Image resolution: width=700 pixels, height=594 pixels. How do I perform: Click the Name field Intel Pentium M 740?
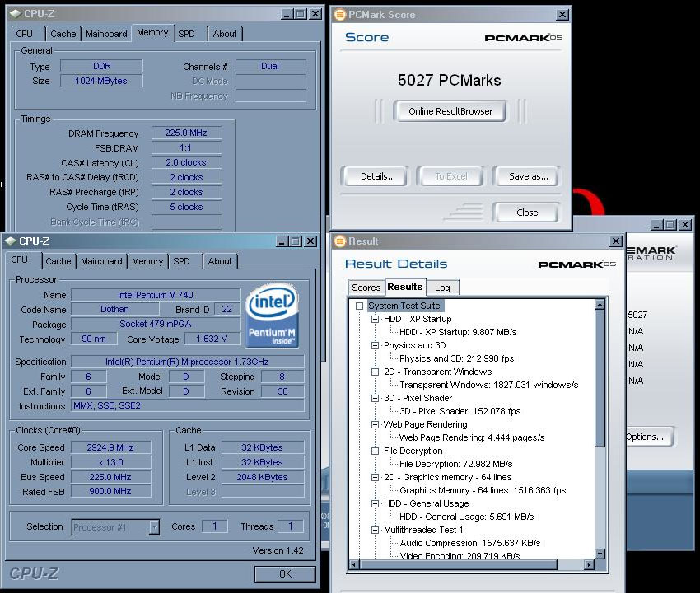(x=156, y=295)
